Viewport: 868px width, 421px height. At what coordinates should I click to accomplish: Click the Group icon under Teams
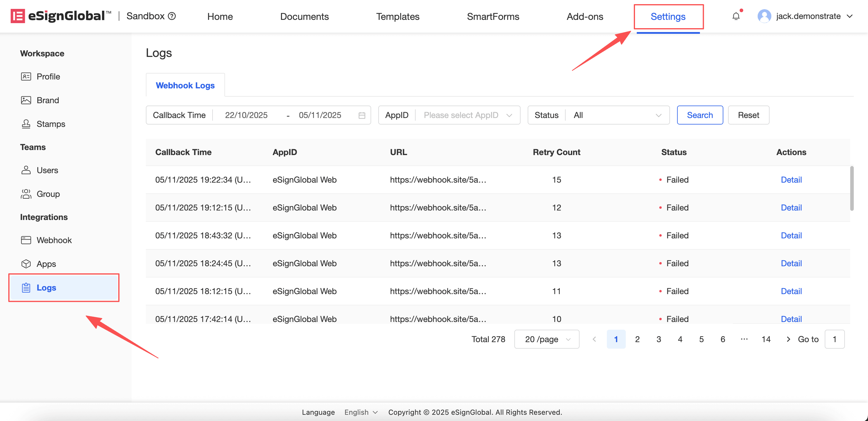(x=26, y=194)
